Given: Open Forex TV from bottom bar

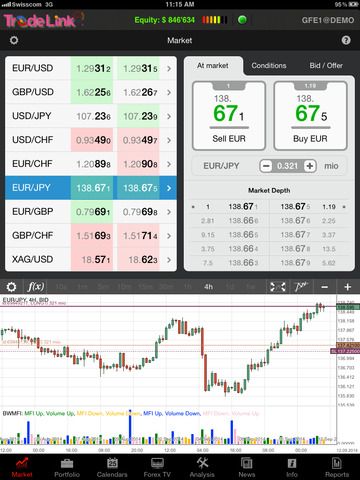Looking at the screenshot, I should (x=157, y=468).
